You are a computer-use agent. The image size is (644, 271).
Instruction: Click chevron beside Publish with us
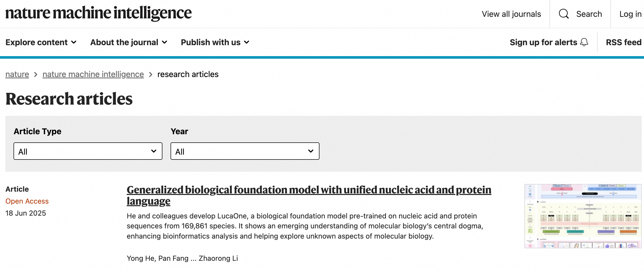coord(247,42)
